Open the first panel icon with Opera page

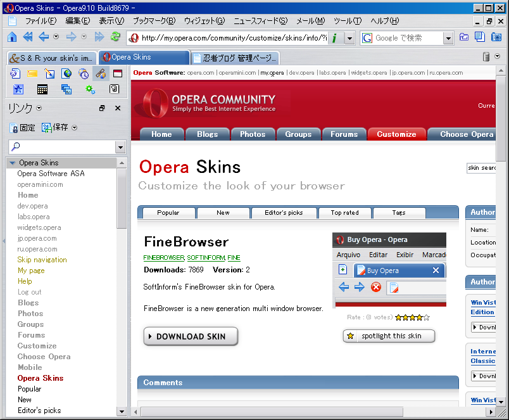pos(15,73)
